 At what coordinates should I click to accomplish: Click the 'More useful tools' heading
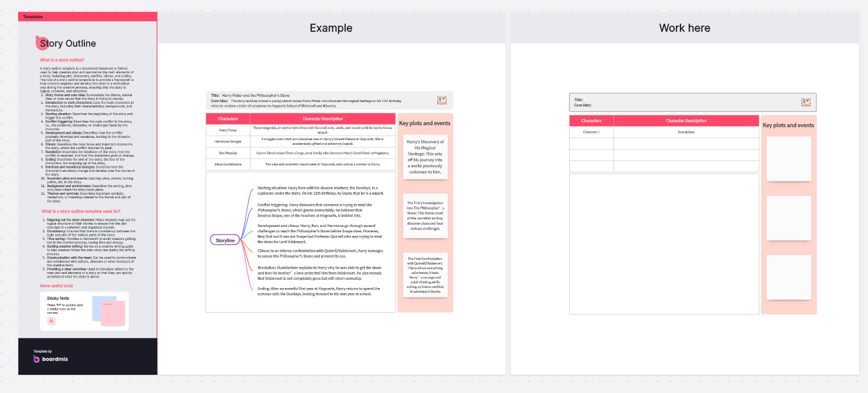tap(56, 286)
